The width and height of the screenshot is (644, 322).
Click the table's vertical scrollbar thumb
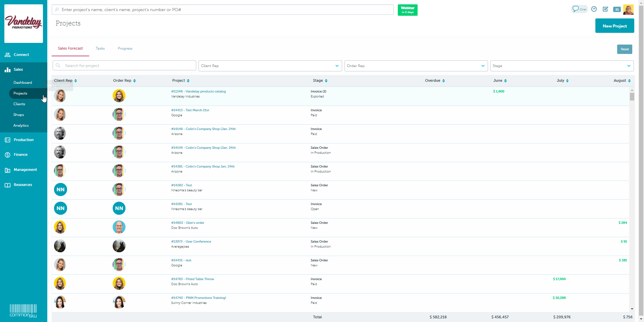(632, 96)
